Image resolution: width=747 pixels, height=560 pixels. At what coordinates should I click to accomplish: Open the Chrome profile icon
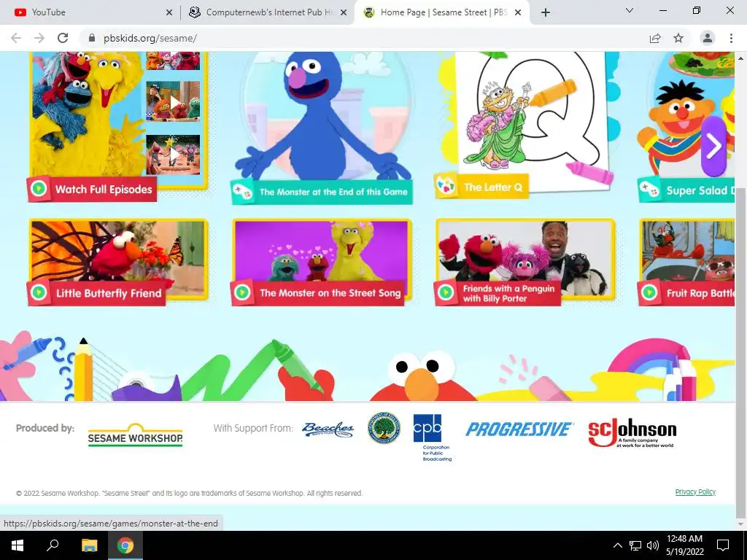click(x=708, y=38)
